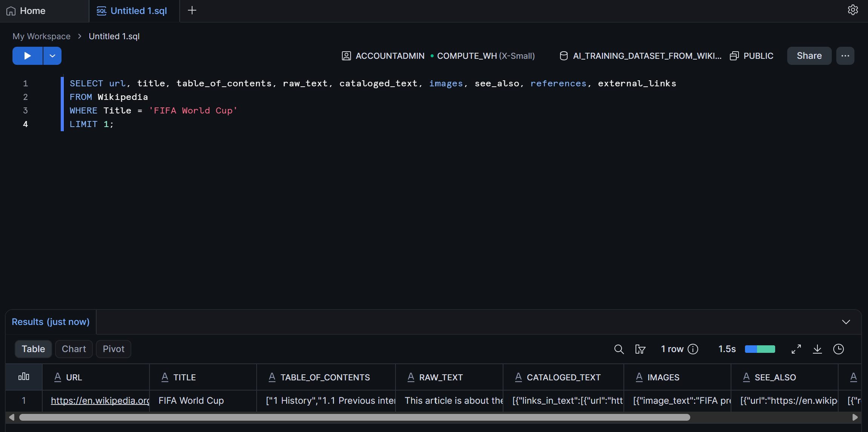The height and width of the screenshot is (432, 868).
Task: Select the Table results view
Action: point(33,349)
